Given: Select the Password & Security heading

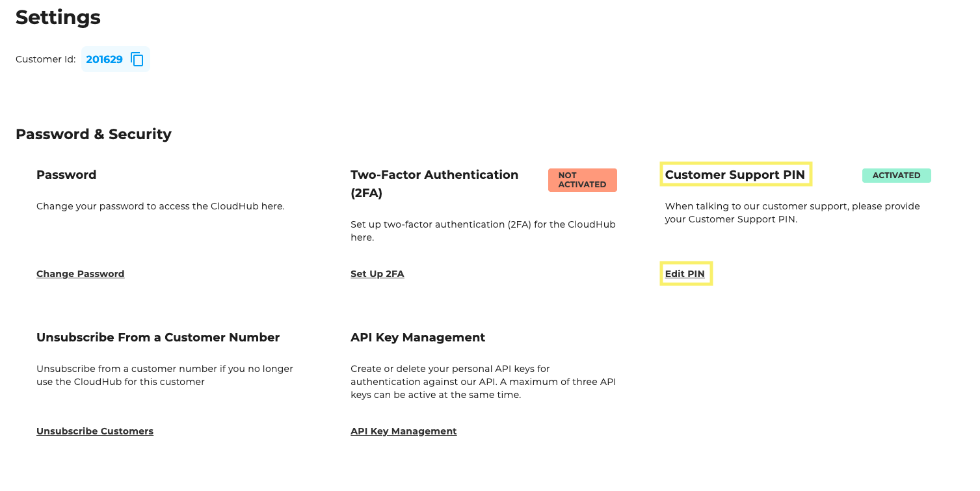Looking at the screenshot, I should coord(93,134).
